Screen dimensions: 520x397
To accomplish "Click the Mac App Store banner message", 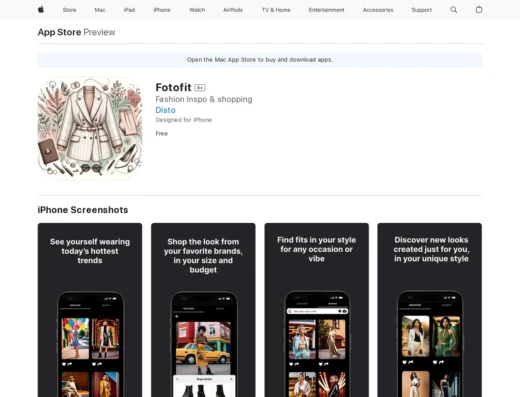I will pos(260,60).
